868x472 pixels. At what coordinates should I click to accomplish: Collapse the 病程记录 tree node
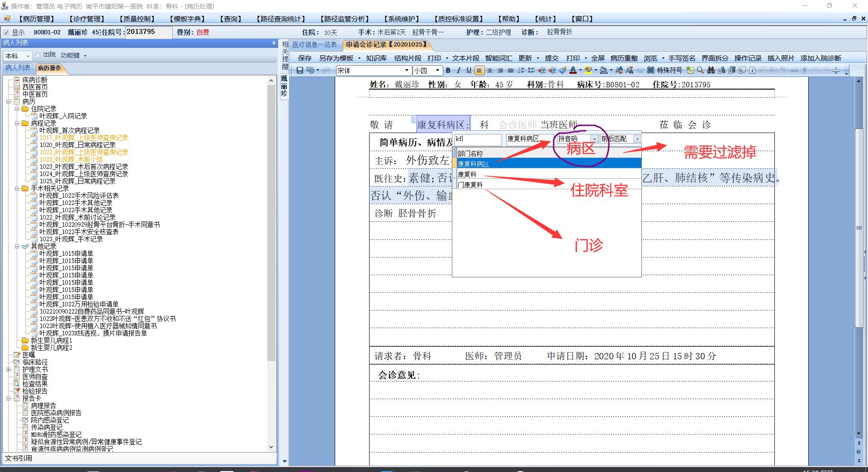tap(17, 123)
